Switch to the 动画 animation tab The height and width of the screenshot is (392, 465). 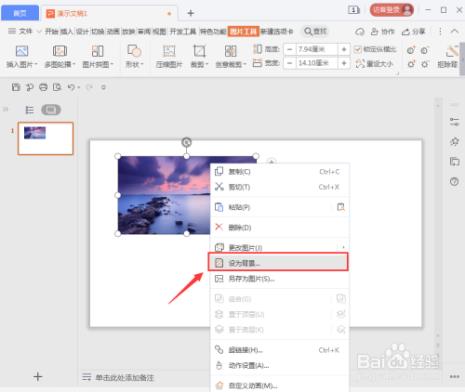(113, 32)
